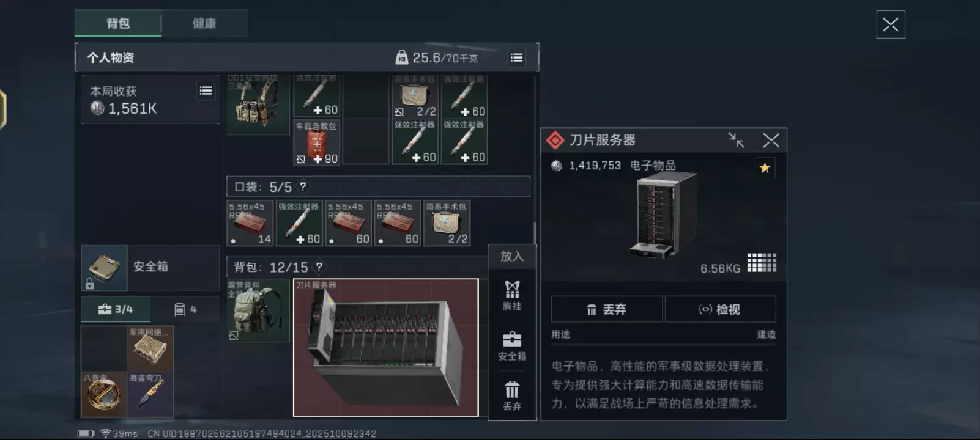The image size is (980, 440).
Task: Select the safe box 3/4 toggle tab
Action: [x=116, y=309]
